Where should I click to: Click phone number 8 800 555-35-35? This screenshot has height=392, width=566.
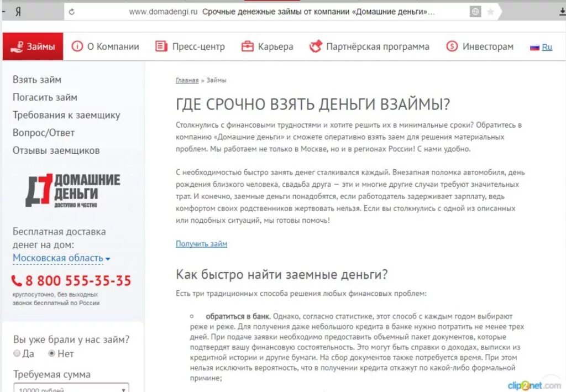(78, 280)
